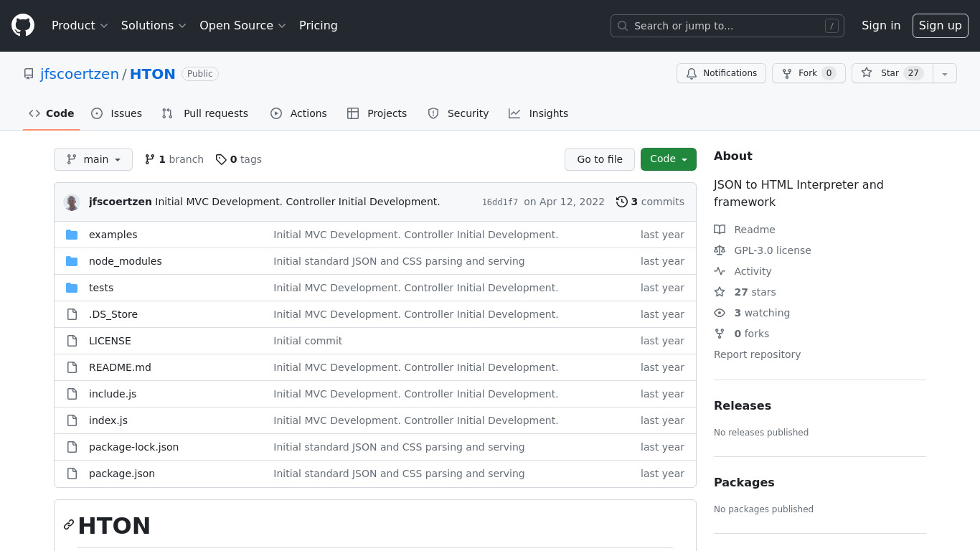View the 1 branch link
The height and width of the screenshot is (551, 980).
click(x=174, y=159)
